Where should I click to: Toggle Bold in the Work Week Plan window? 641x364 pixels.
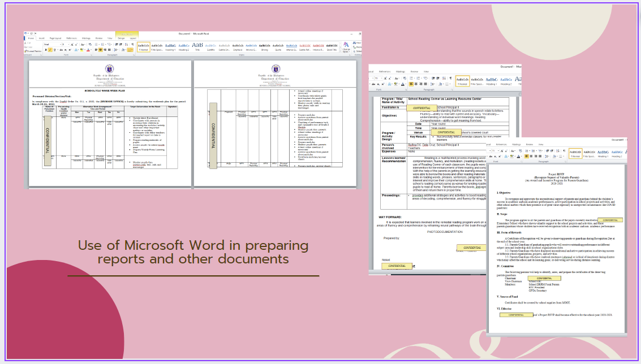tap(46, 50)
